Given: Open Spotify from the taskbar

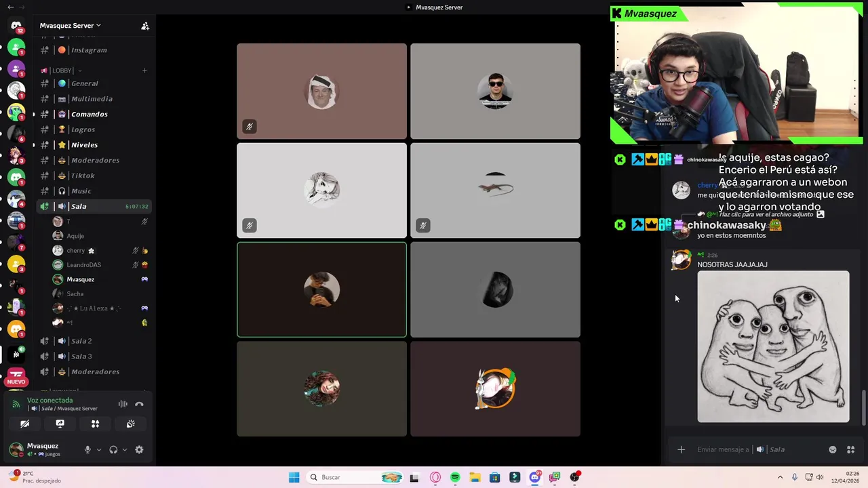Looking at the screenshot, I should pyautogui.click(x=455, y=477).
